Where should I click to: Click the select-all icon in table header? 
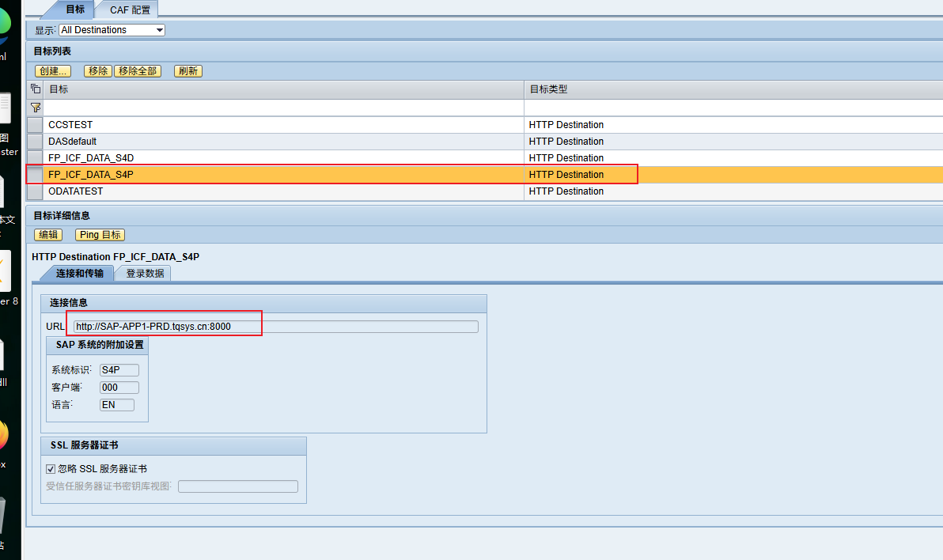click(x=35, y=89)
